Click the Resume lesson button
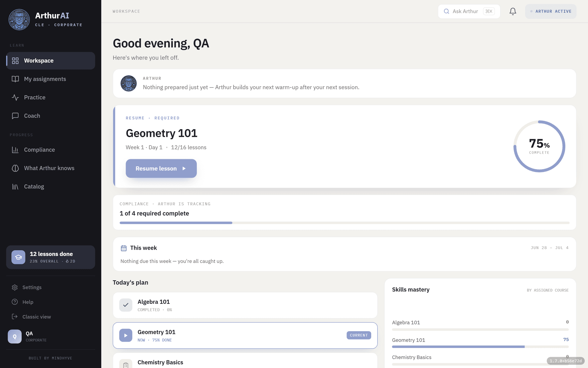This screenshot has width=588, height=368. click(161, 169)
